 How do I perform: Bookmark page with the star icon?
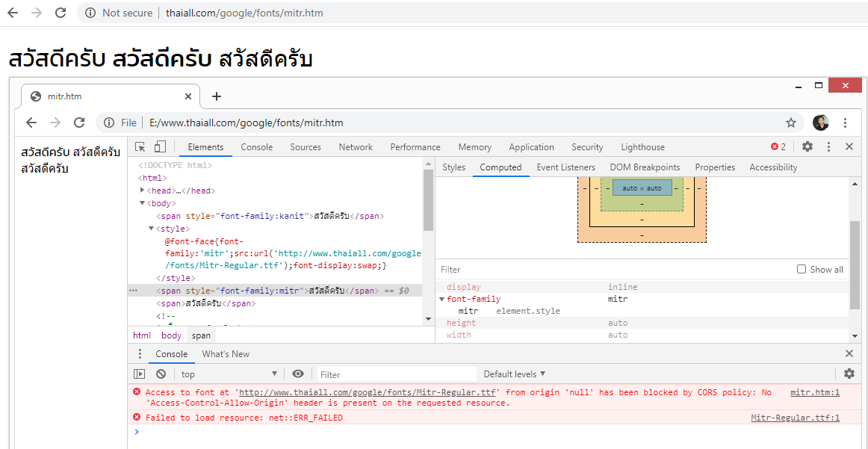coord(791,123)
